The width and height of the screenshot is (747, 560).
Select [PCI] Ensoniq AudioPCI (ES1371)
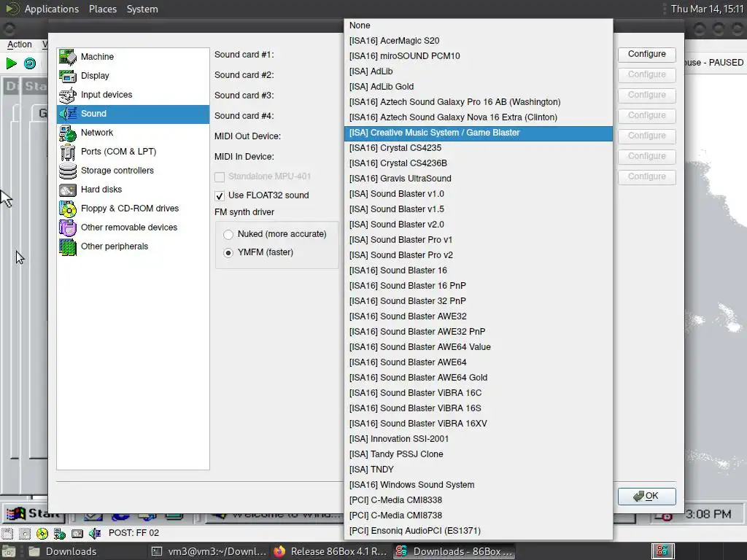pyautogui.click(x=479, y=531)
